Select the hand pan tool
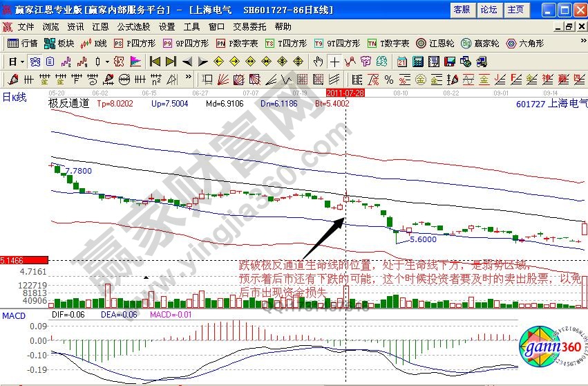 point(318,62)
